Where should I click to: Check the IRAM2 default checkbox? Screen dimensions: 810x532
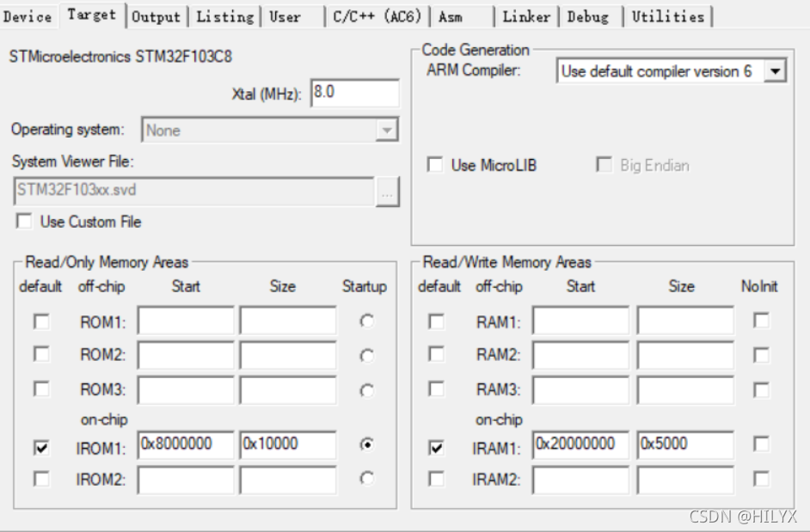pos(437,479)
